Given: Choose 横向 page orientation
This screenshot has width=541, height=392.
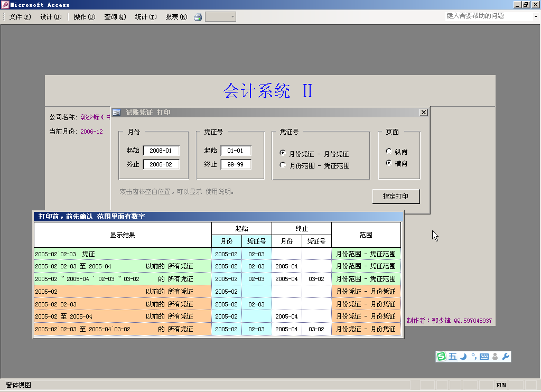Looking at the screenshot, I should click(389, 163).
